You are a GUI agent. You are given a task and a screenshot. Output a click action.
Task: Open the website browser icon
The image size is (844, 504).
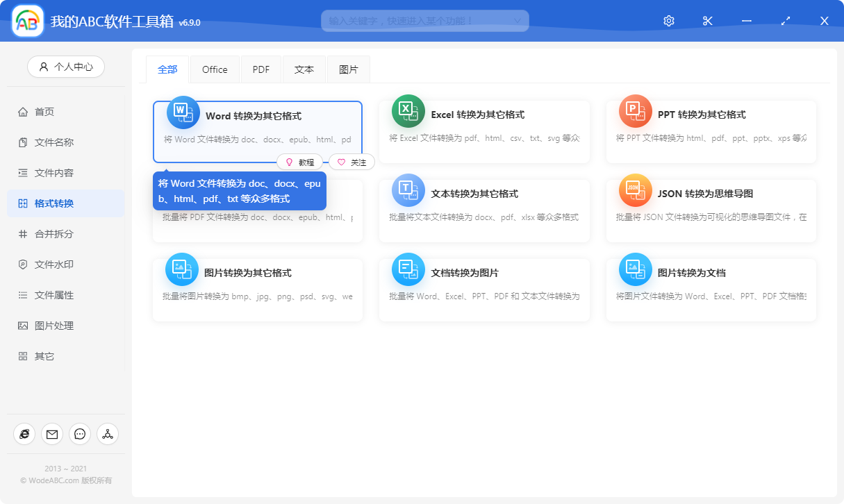tap(24, 434)
